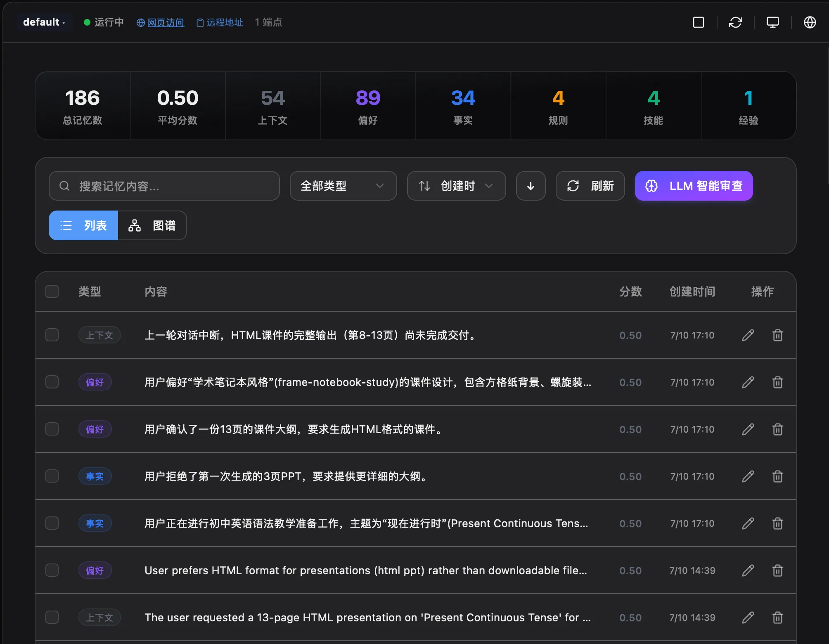
Task: Switch to the 图谱 graph view tab
Action: 152,225
